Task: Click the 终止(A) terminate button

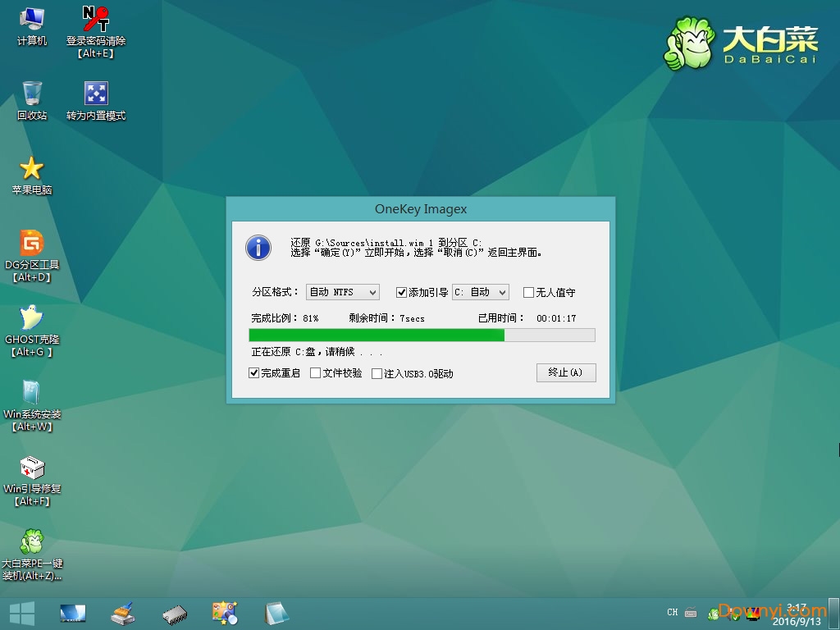Action: [x=566, y=372]
